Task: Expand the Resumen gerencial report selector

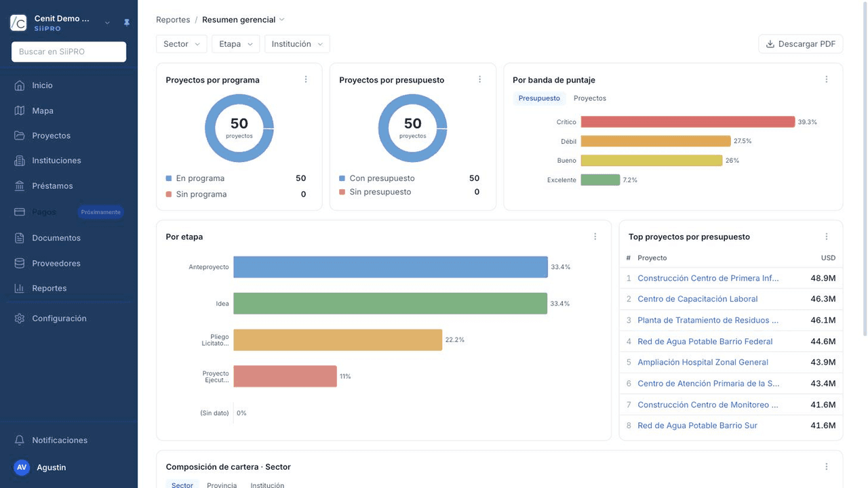Action: [x=243, y=20]
